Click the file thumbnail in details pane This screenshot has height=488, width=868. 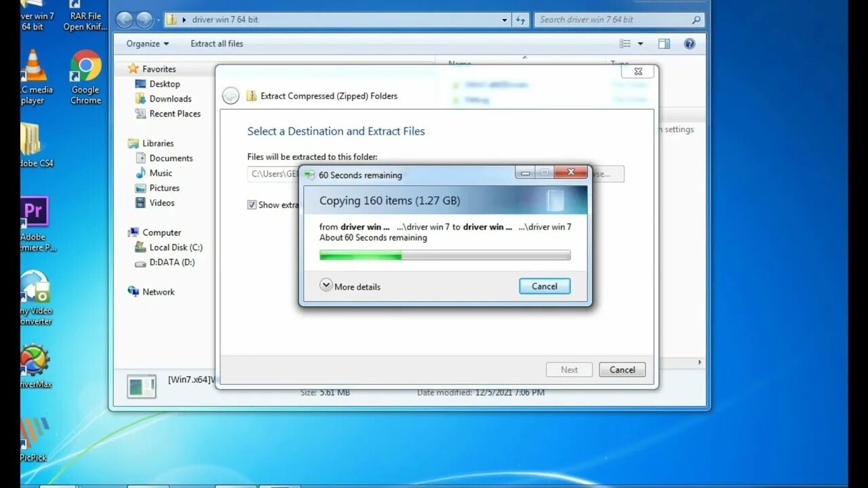142,386
